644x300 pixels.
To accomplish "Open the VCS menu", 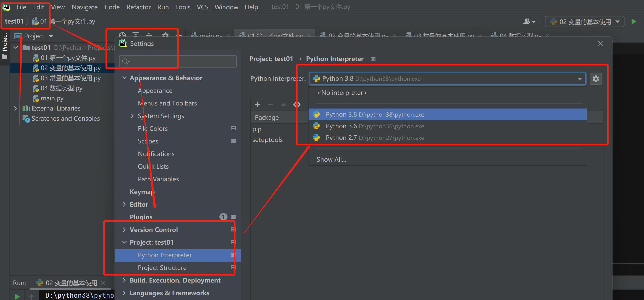I will coord(202,7).
